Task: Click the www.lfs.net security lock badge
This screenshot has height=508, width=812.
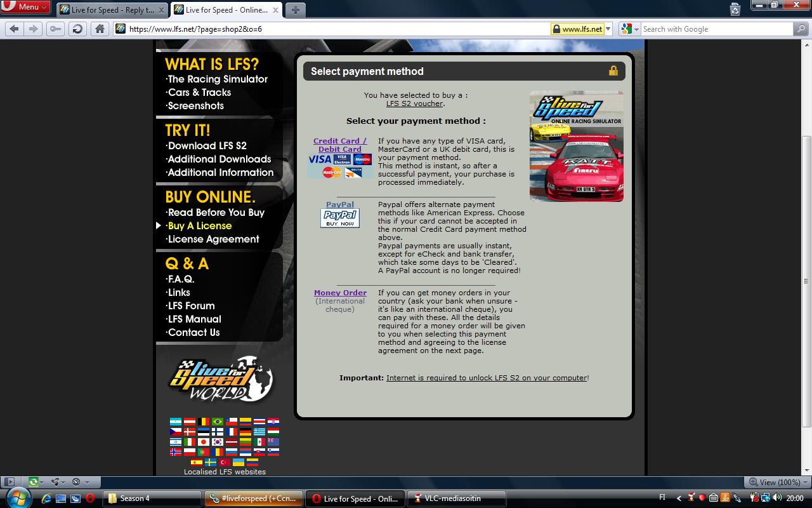Action: [577, 29]
